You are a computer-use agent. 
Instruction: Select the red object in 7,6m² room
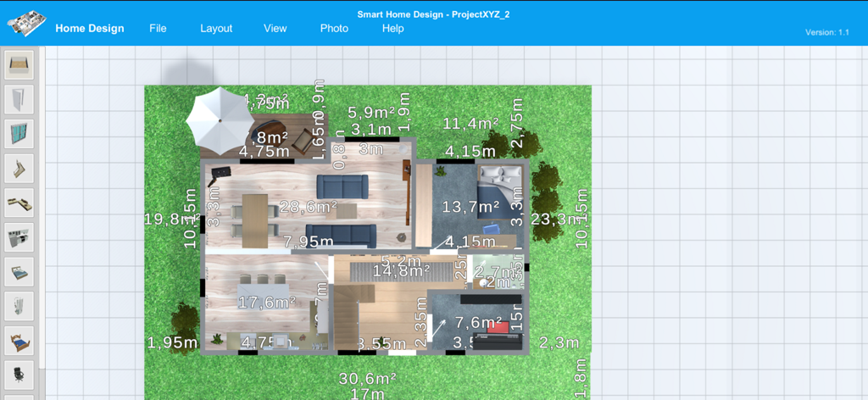pos(498,327)
